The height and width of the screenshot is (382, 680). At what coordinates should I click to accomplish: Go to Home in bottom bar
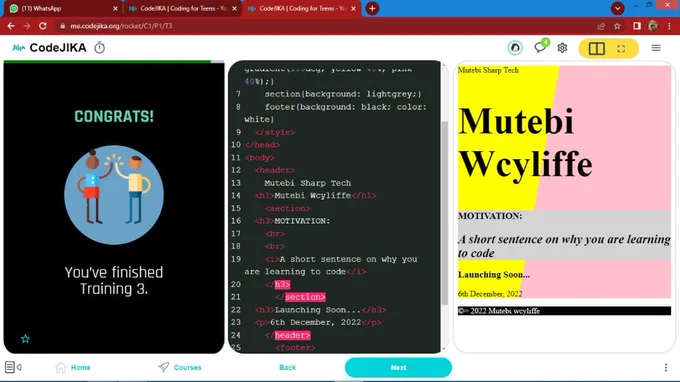click(x=73, y=367)
